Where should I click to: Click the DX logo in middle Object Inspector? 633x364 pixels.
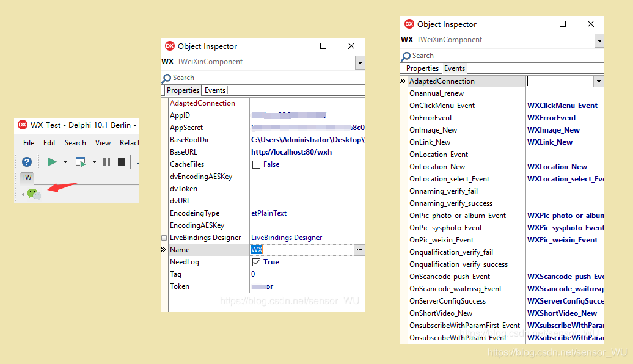pos(170,46)
